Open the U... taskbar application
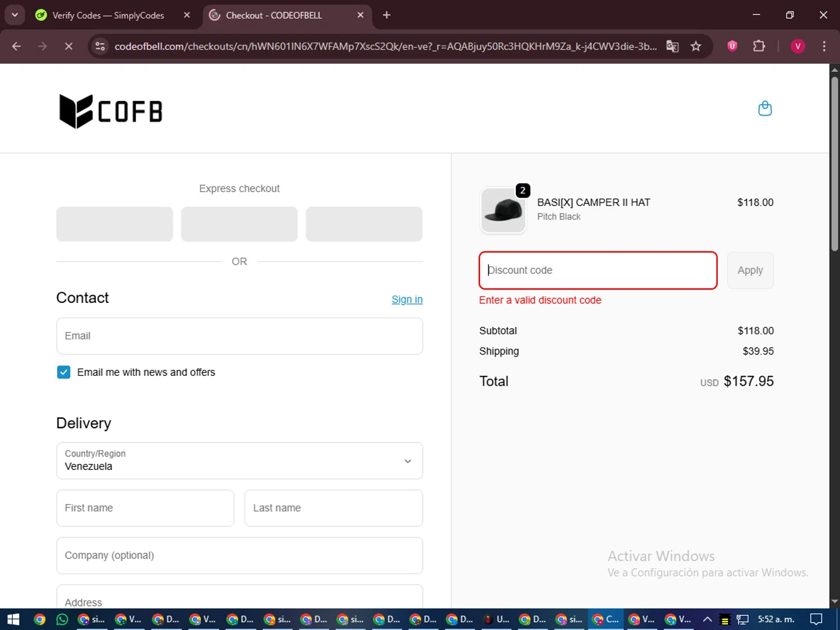Viewport: 840px width, 630px height. point(497,619)
